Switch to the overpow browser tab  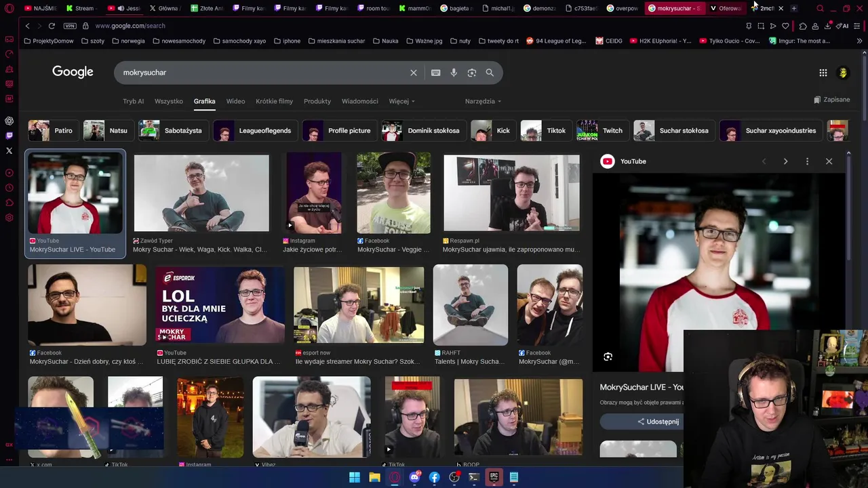coord(622,8)
